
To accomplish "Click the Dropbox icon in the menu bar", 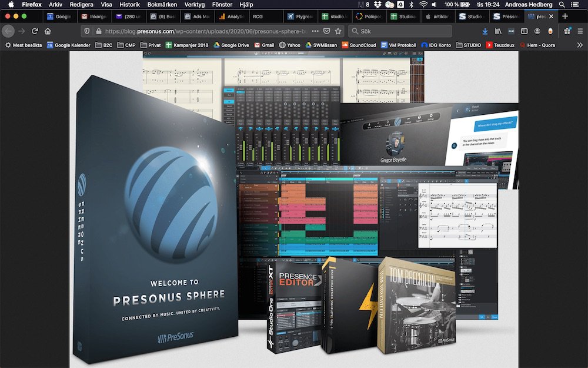I will pos(377,5).
